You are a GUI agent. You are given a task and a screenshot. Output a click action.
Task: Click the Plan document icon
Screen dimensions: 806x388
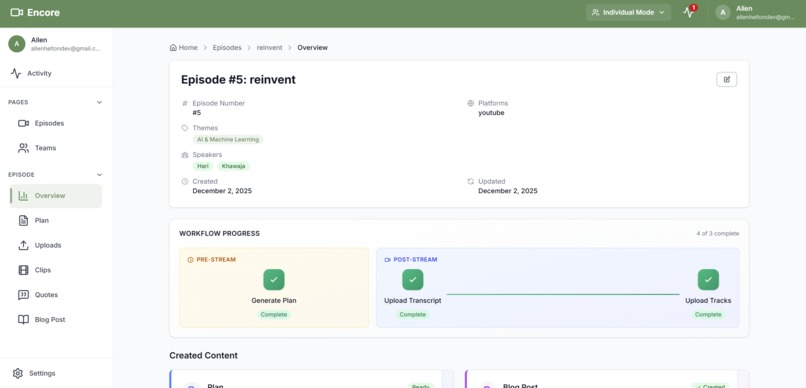click(x=23, y=220)
